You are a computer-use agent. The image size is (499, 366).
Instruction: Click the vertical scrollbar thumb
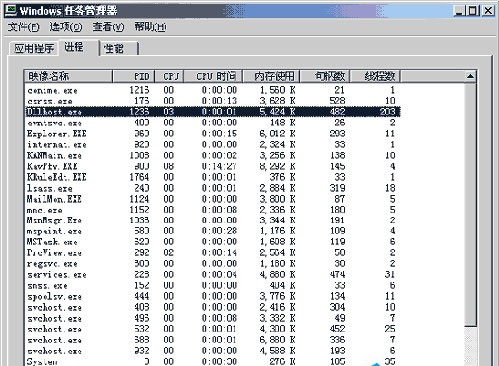[x=470, y=205]
